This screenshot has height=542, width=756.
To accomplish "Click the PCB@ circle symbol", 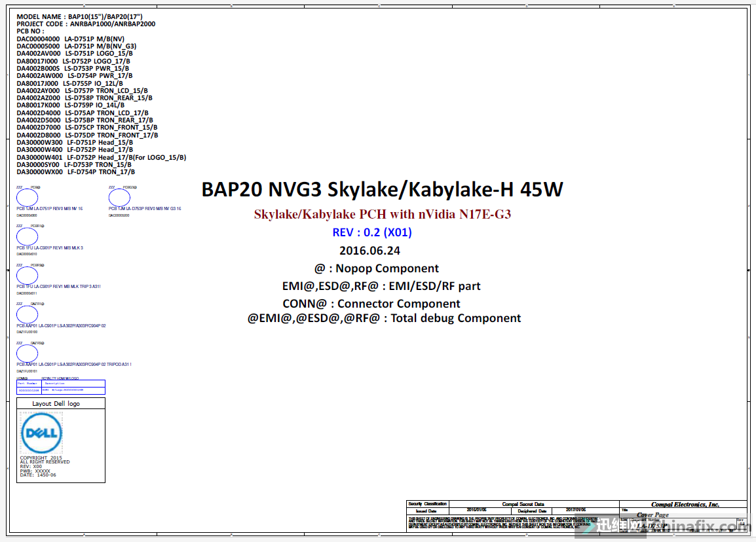I will coord(27,198).
